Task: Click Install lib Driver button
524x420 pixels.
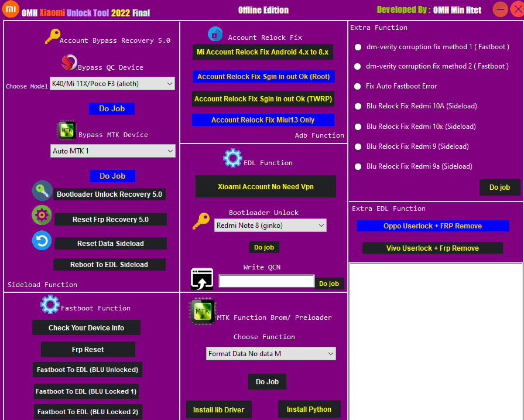Action: [218, 409]
